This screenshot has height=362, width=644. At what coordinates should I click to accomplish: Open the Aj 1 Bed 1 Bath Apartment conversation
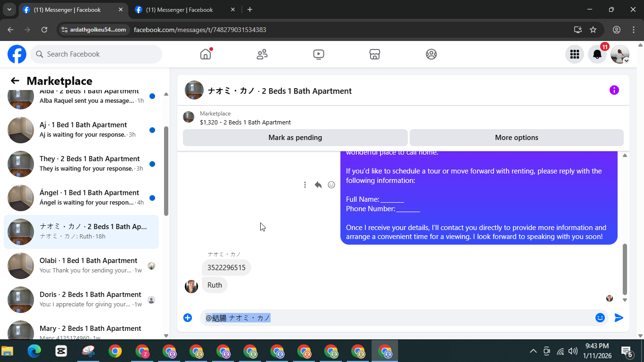(x=81, y=130)
